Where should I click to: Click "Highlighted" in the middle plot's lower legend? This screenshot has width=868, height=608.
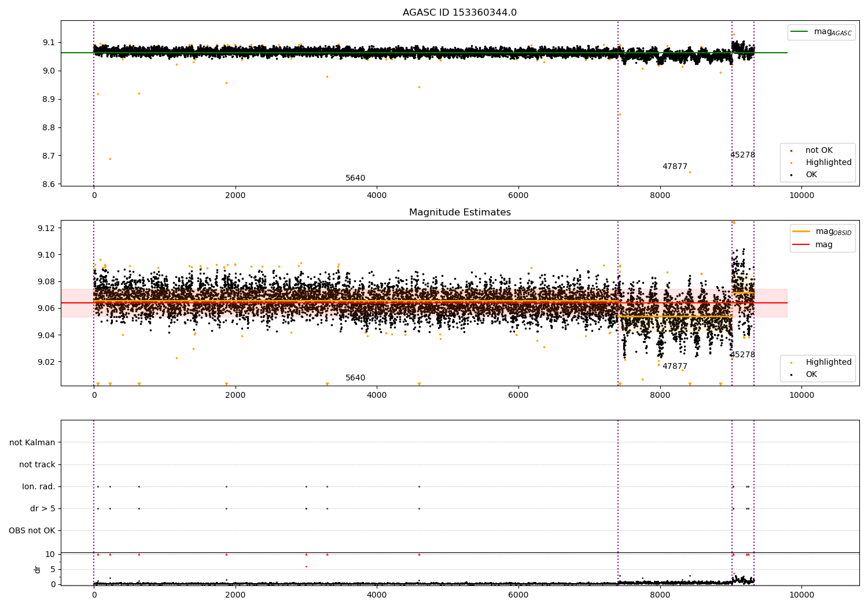pyautogui.click(x=828, y=362)
